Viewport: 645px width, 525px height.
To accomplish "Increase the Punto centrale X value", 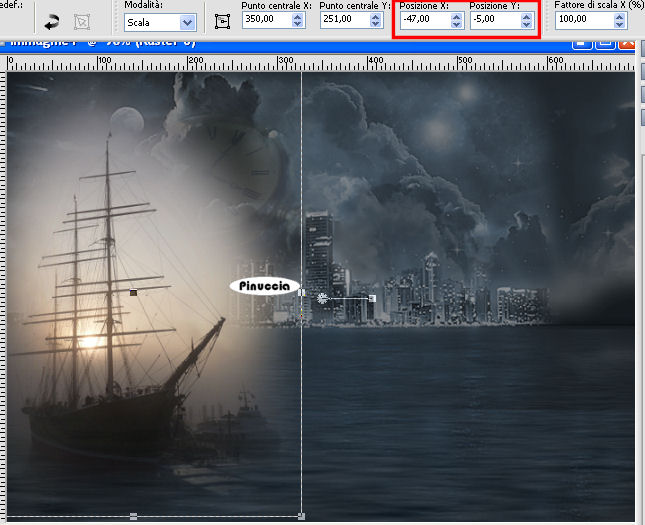I will (x=298, y=16).
